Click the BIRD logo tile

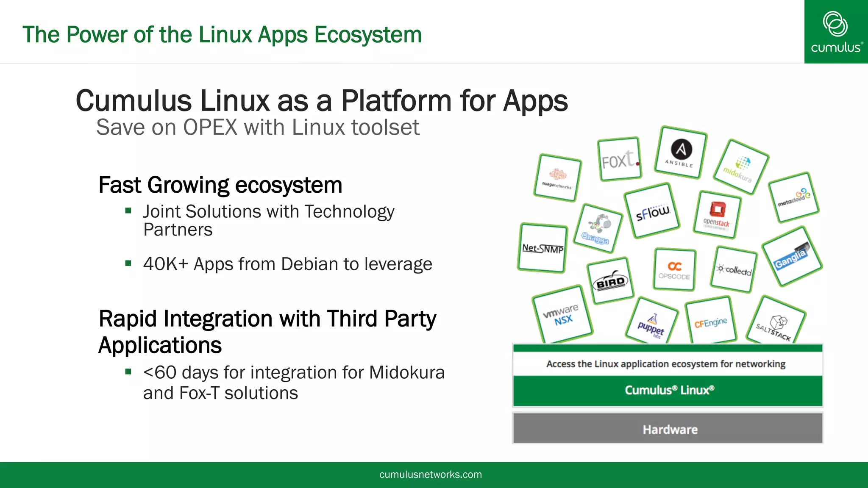coord(610,280)
